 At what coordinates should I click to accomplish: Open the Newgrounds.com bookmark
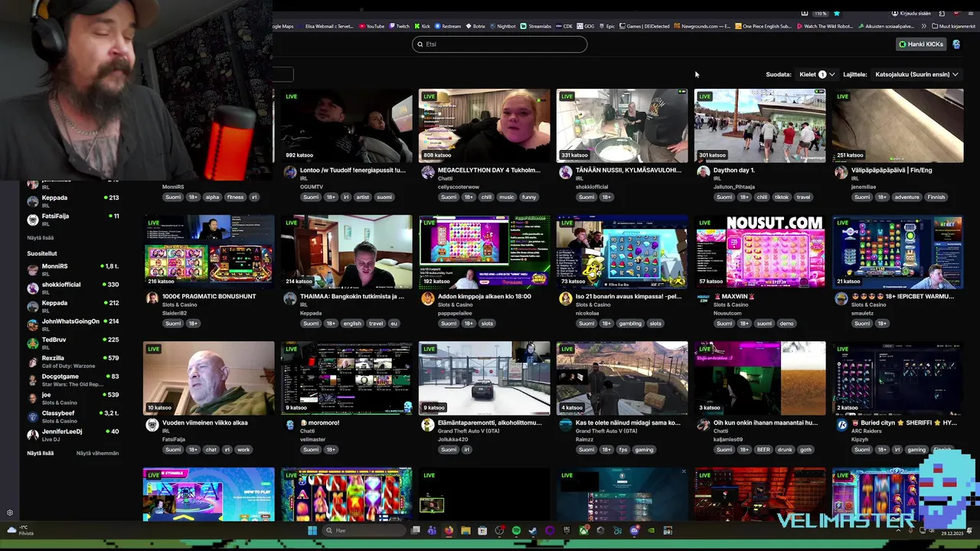click(x=702, y=26)
